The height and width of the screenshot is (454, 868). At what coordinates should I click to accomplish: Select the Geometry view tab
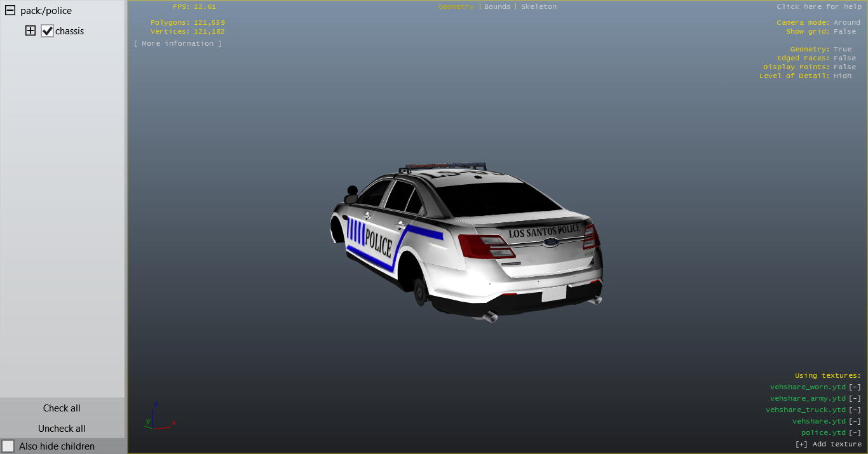click(456, 7)
